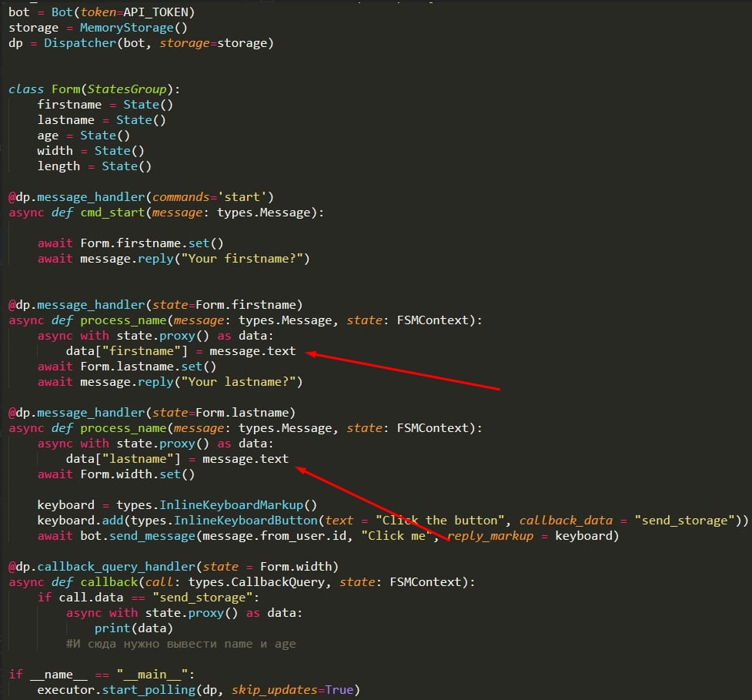Click the "__main__" string
This screenshot has height=700, width=752.
point(152,674)
